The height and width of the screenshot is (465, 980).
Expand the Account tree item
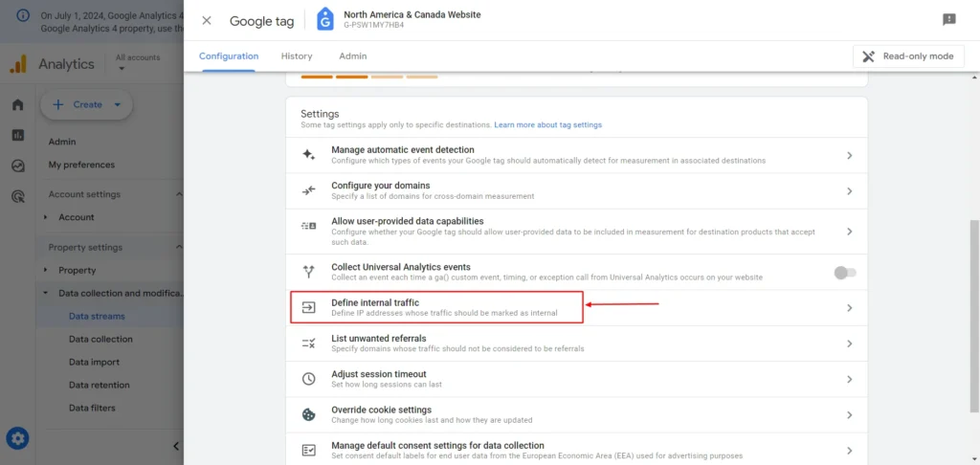click(x=46, y=217)
